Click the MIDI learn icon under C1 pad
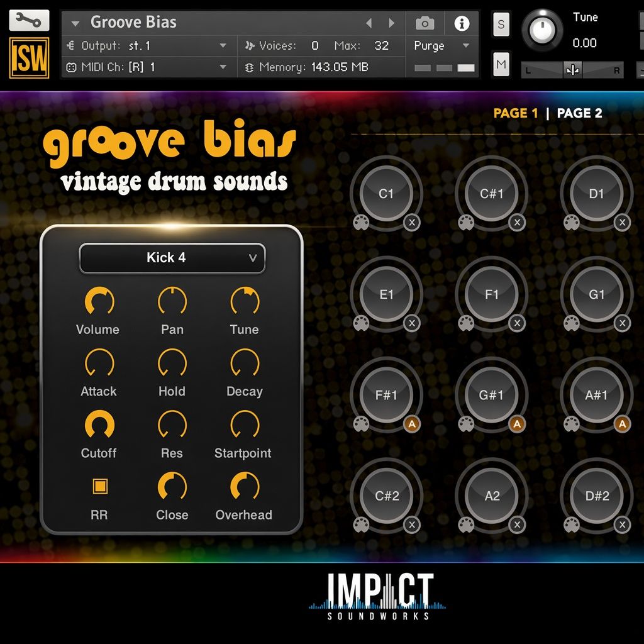 (x=361, y=223)
